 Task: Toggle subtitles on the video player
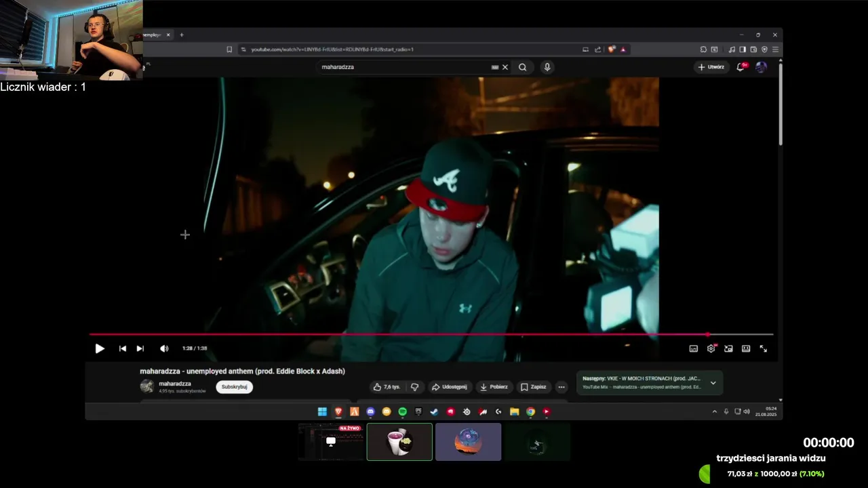693,348
